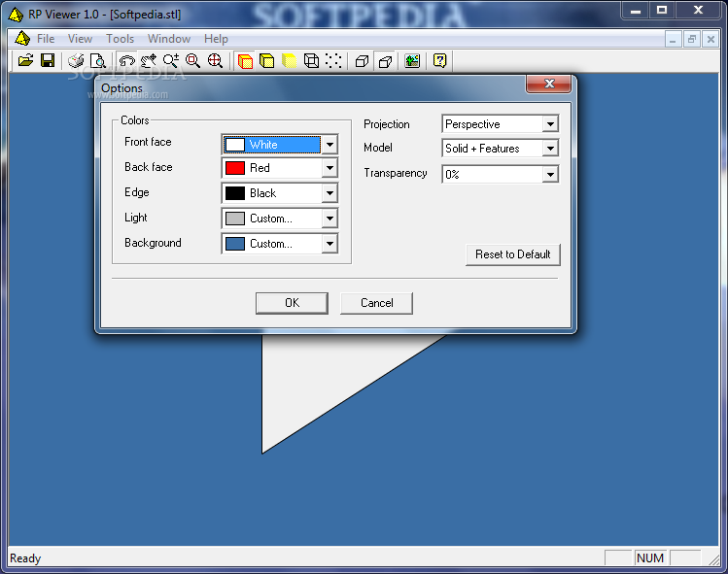This screenshot has height=574, width=728.
Task: Print the model with the printer icon
Action: tap(76, 60)
